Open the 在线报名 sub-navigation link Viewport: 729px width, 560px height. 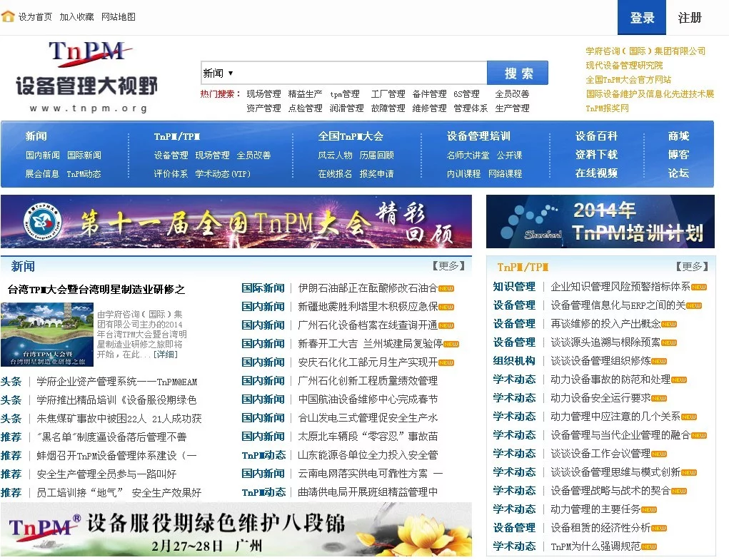pos(335,173)
